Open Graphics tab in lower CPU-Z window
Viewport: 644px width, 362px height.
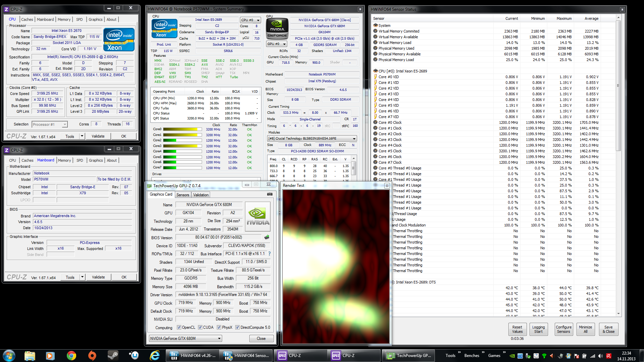(96, 160)
